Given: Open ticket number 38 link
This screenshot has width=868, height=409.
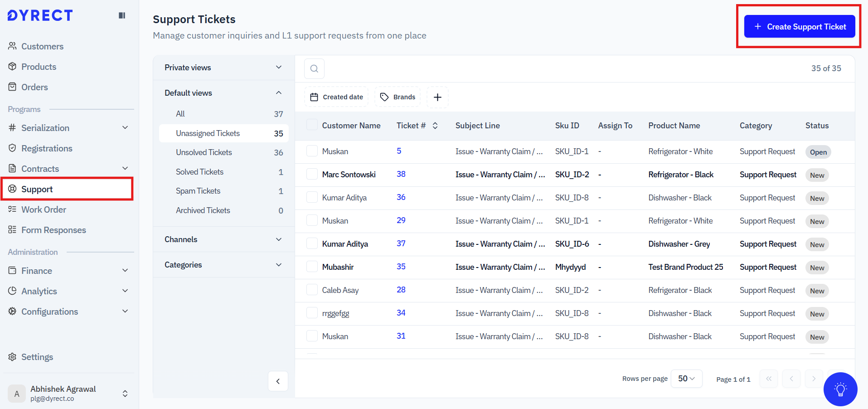Looking at the screenshot, I should 401,174.
